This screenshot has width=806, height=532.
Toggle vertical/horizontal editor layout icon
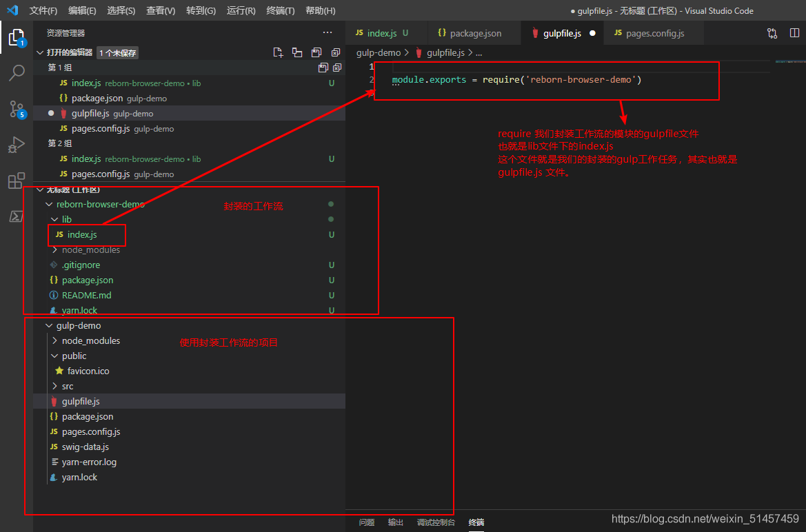tap(297, 52)
